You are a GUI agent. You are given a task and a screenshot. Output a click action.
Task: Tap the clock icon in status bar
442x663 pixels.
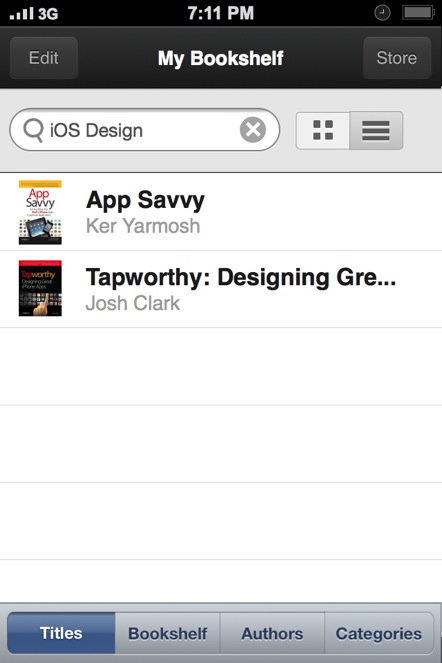click(x=382, y=13)
